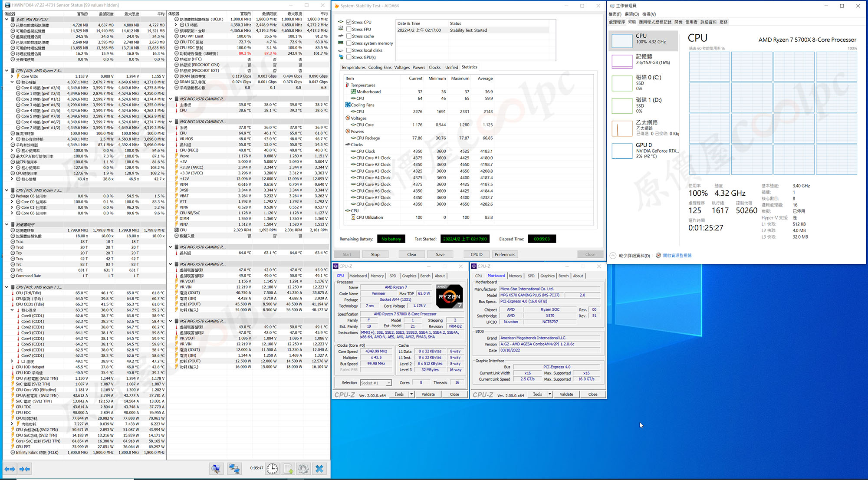Screen dimensions: 868x480
Task: Open HWiNFO sensor settings gear icon
Action: (x=303, y=469)
